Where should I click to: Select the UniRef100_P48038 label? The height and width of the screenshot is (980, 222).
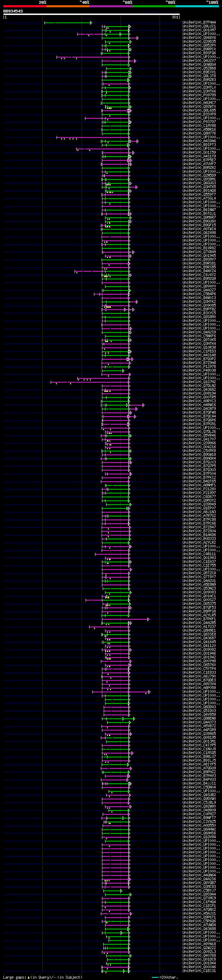pyautogui.click(x=199, y=371)
